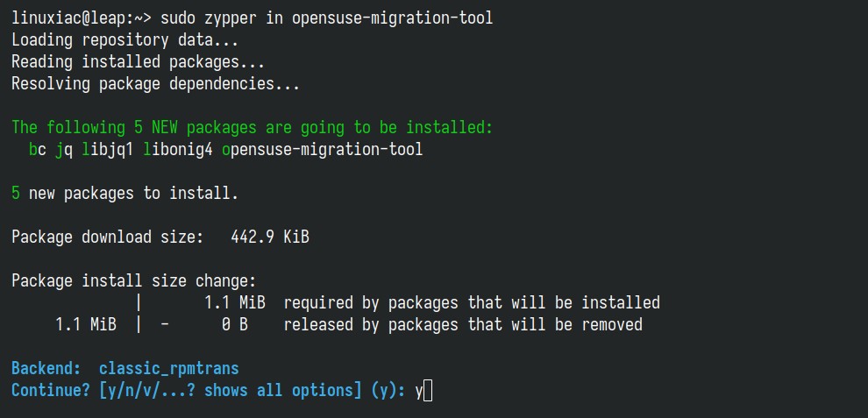
Task: Click the 'jq' package name
Action: 64,150
